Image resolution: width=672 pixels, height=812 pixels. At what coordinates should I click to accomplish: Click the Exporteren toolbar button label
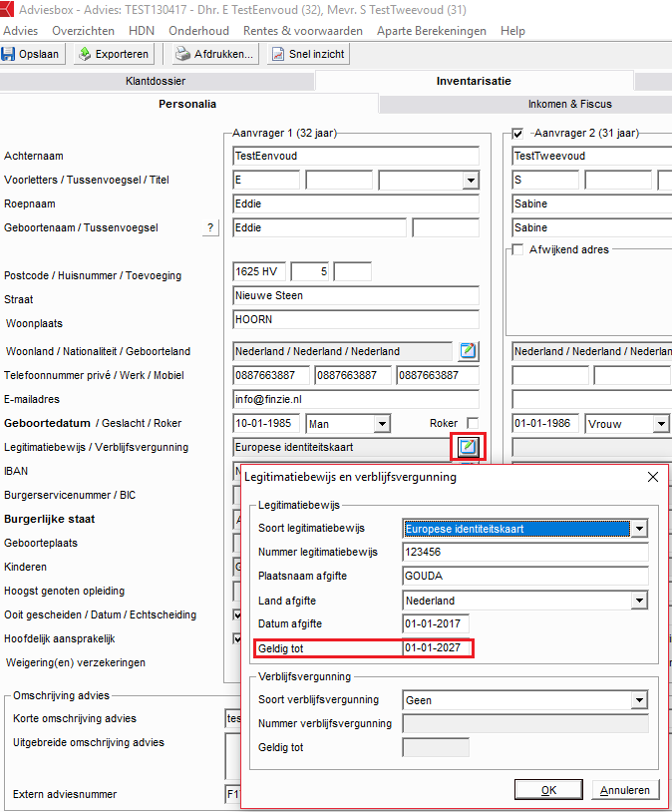pyautogui.click(x=122, y=54)
